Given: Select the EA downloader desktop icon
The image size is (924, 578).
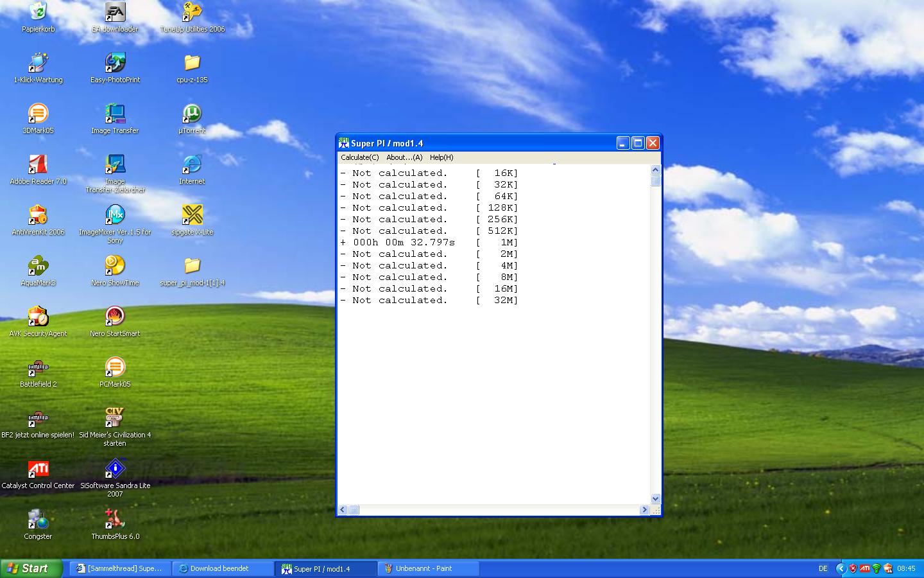Looking at the screenshot, I should click(x=115, y=12).
